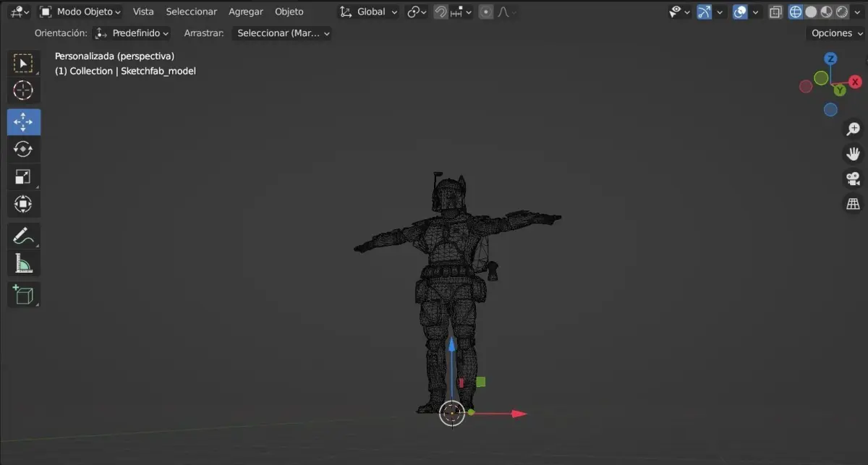The width and height of the screenshot is (868, 465).
Task: Open the Agregar menu
Action: pos(246,12)
